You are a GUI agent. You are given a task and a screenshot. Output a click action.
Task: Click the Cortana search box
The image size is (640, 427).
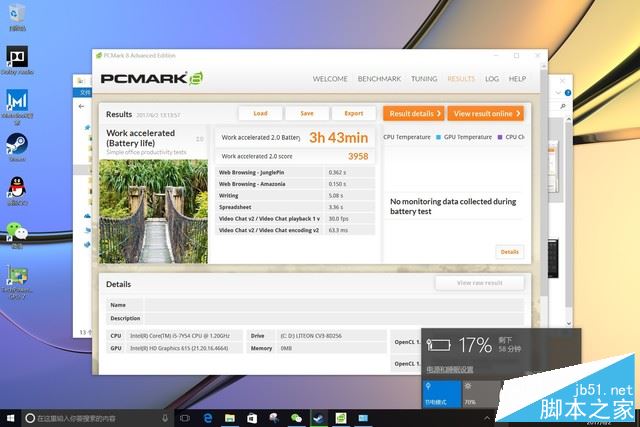click(x=98, y=418)
